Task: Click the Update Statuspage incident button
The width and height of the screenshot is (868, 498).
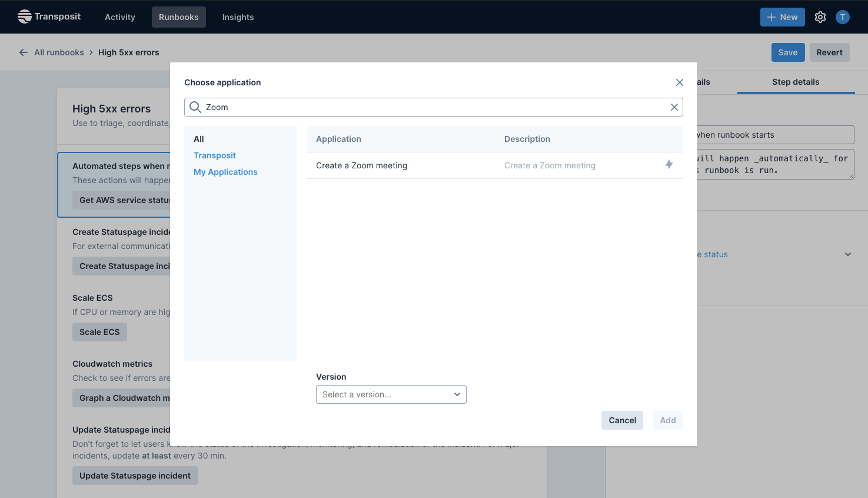Action: click(135, 476)
